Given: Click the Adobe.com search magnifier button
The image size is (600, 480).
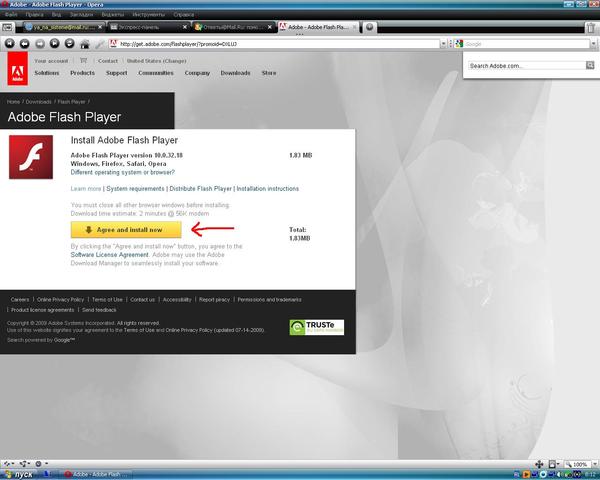Looking at the screenshot, I should 590,65.
